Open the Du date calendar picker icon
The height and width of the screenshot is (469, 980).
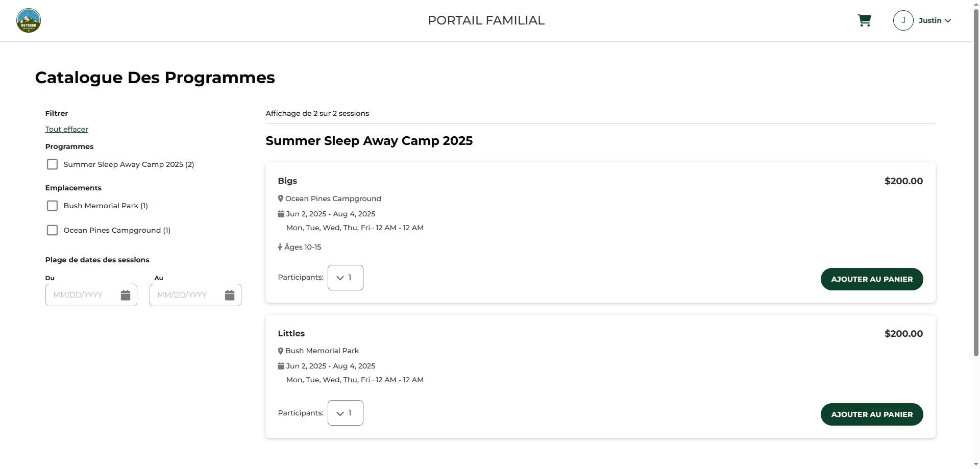[126, 295]
